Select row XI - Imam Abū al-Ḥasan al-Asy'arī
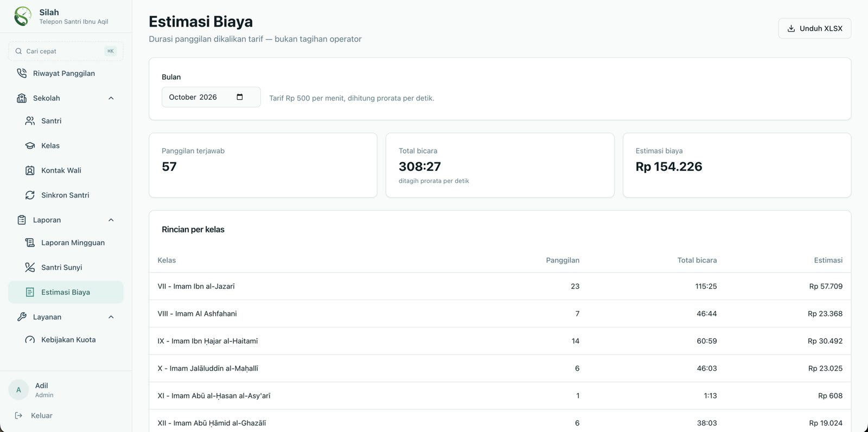 (x=500, y=396)
